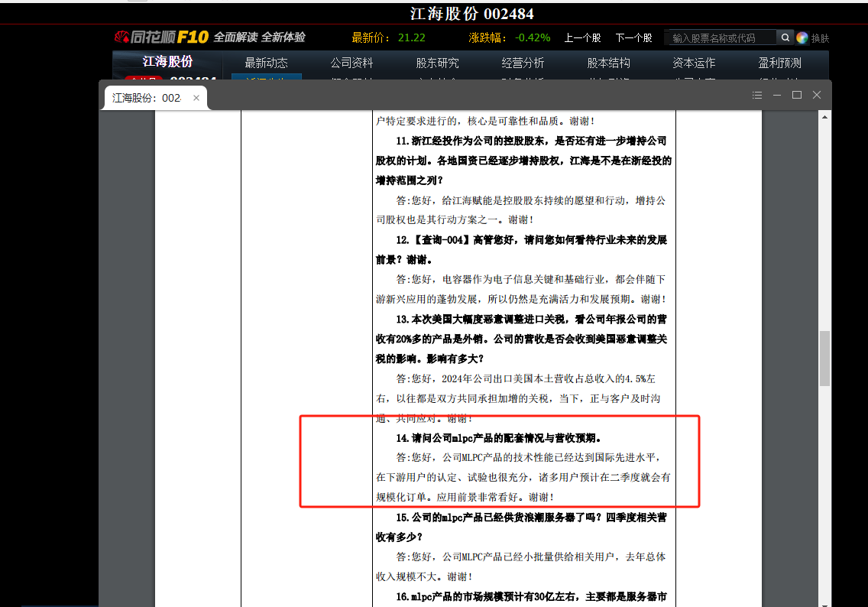Viewport: 868px width, 607px height.
Task: Click the answer line 司股权也是其行动方案之一
Action: pos(455,220)
